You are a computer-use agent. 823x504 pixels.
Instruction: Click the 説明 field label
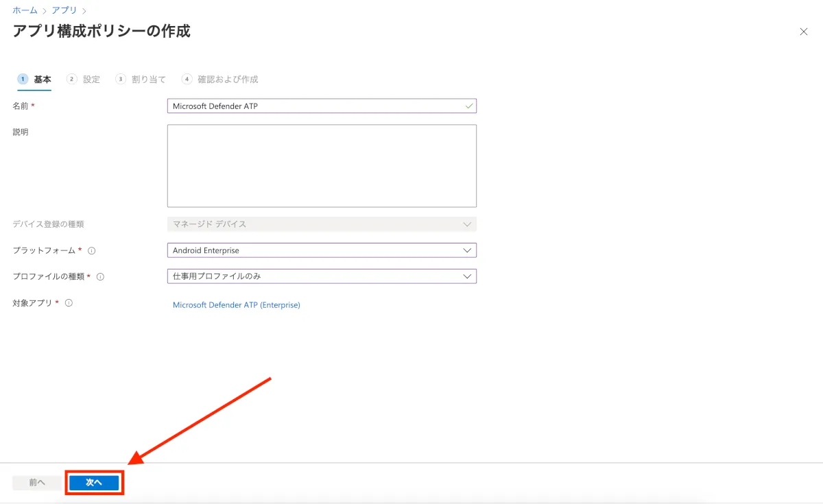point(21,132)
